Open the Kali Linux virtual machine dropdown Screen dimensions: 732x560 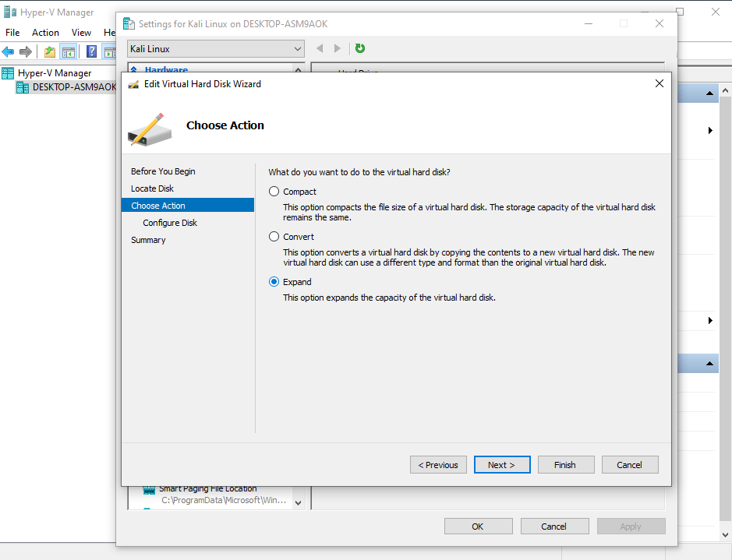pos(216,49)
